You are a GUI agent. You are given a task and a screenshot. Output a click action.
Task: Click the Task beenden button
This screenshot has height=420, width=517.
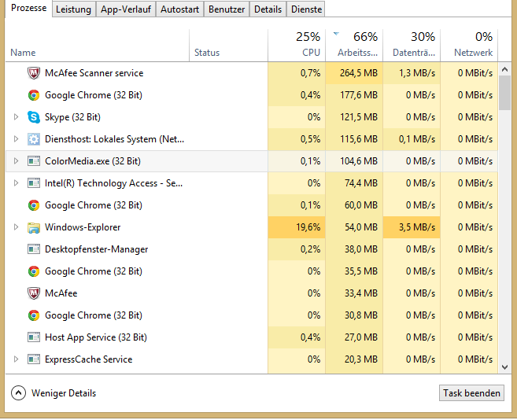[471, 393]
